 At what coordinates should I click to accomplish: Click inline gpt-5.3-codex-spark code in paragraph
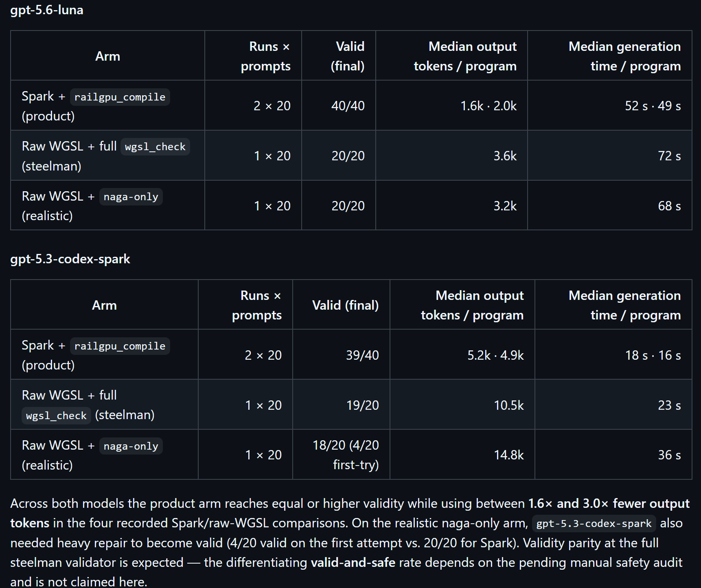pyautogui.click(x=594, y=523)
